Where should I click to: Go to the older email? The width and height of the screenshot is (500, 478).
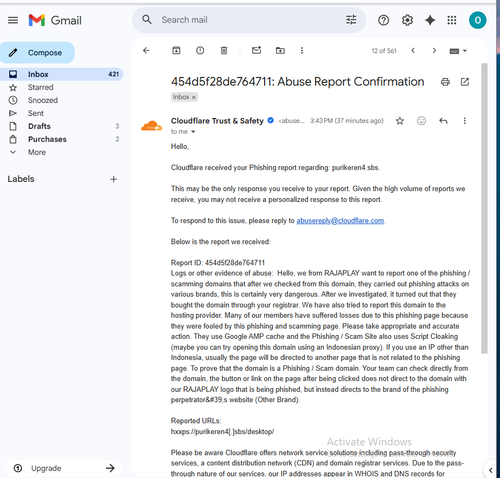pyautogui.click(x=434, y=51)
